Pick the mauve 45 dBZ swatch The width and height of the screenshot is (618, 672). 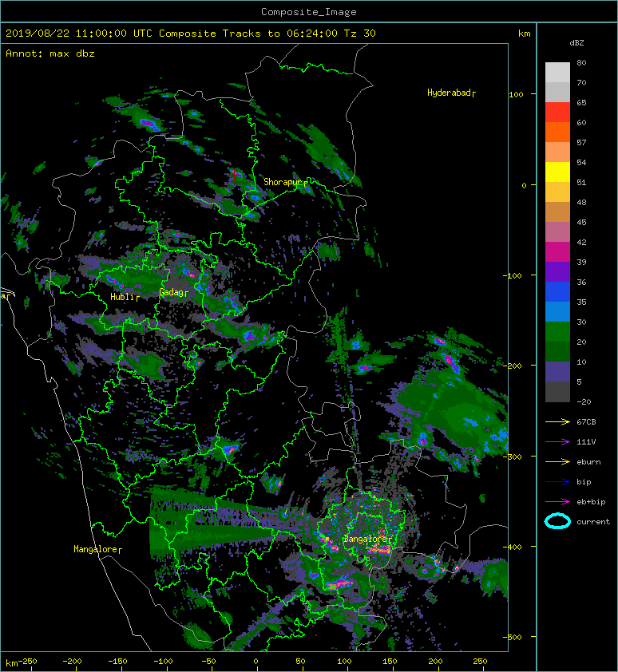[x=557, y=232]
